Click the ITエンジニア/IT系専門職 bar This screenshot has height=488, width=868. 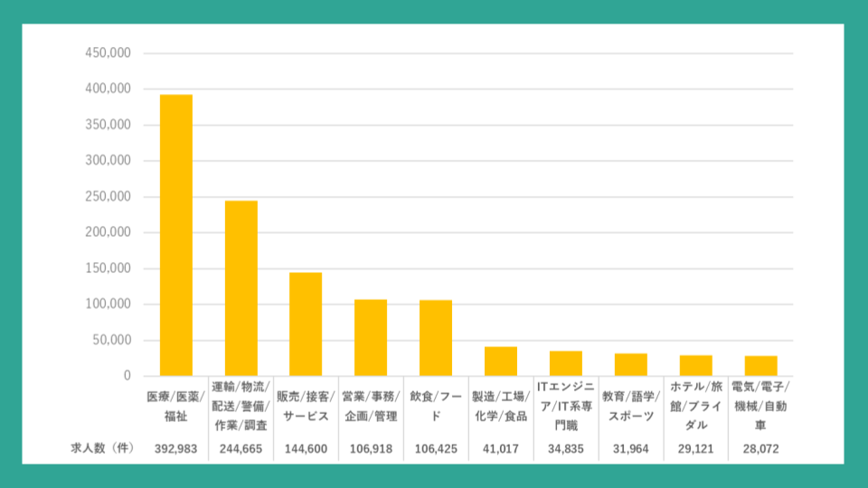coord(566,363)
